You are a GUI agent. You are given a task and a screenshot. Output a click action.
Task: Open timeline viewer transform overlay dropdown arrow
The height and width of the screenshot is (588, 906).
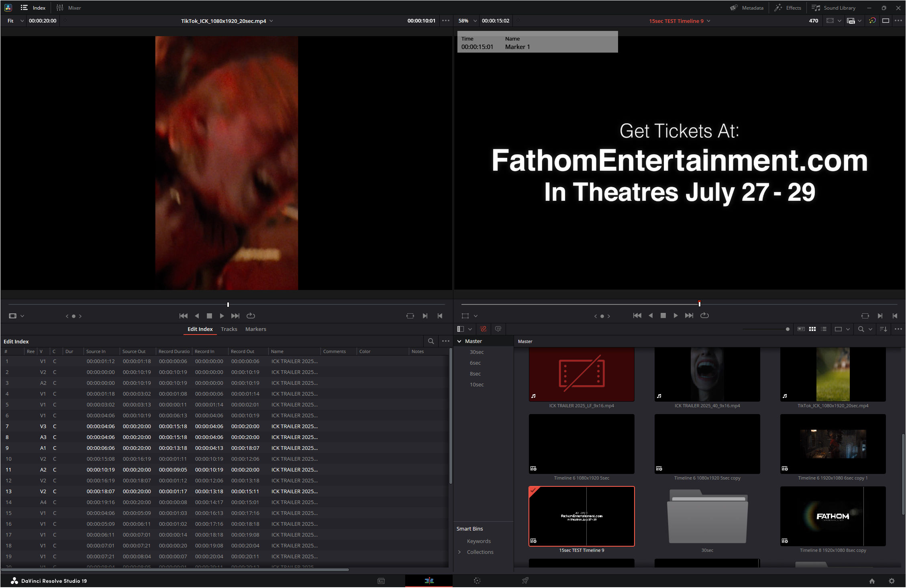[475, 316]
